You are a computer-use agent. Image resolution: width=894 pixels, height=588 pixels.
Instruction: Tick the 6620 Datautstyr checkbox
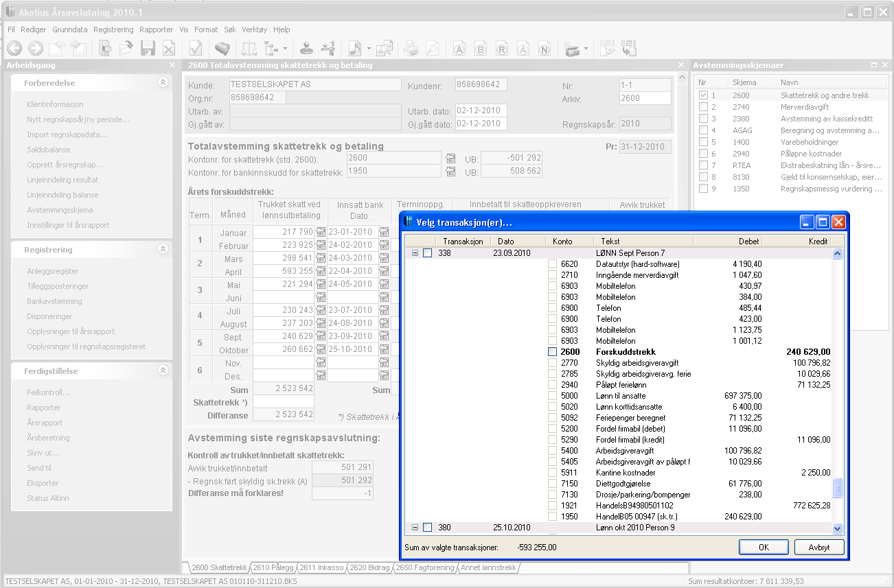click(553, 264)
